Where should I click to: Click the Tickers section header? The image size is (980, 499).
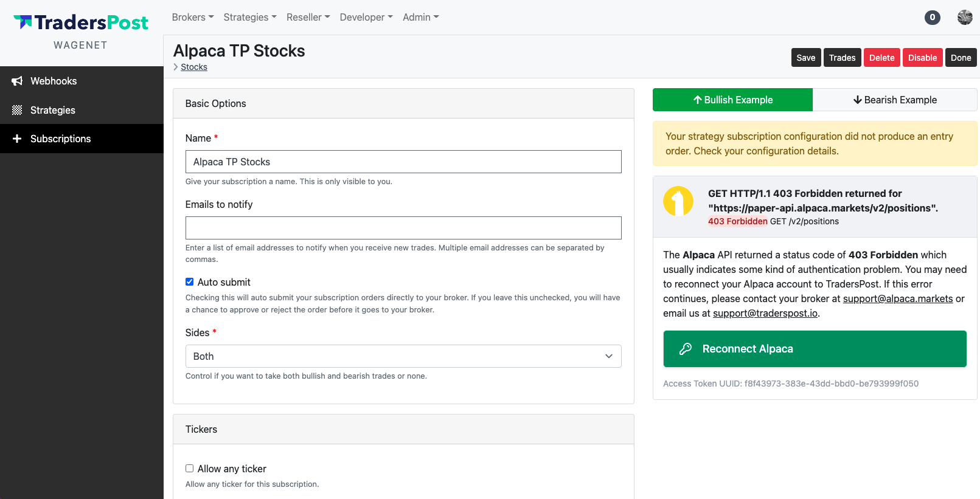(x=403, y=429)
